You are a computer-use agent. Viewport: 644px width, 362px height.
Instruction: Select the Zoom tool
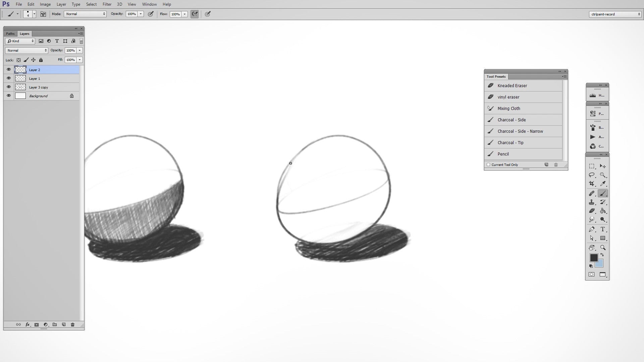[603, 248]
